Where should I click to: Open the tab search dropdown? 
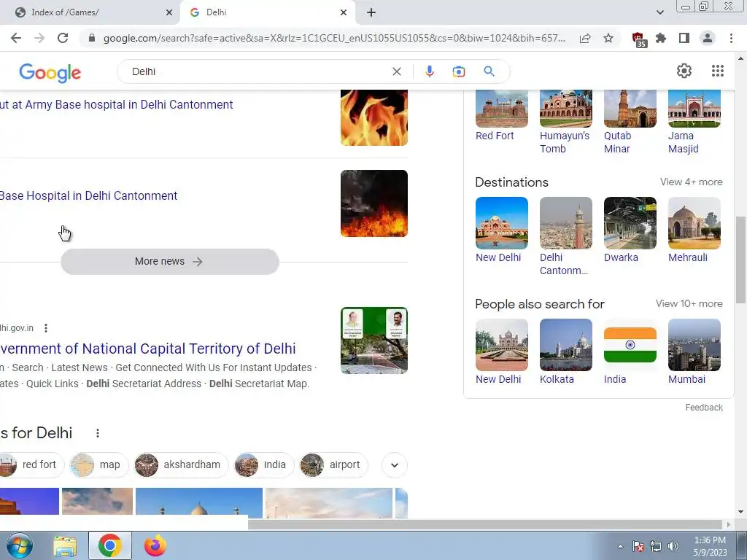coord(659,12)
